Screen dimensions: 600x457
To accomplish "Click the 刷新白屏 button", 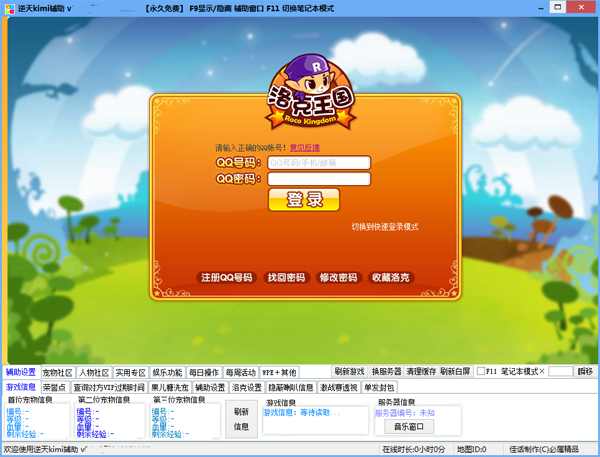I will (x=455, y=371).
